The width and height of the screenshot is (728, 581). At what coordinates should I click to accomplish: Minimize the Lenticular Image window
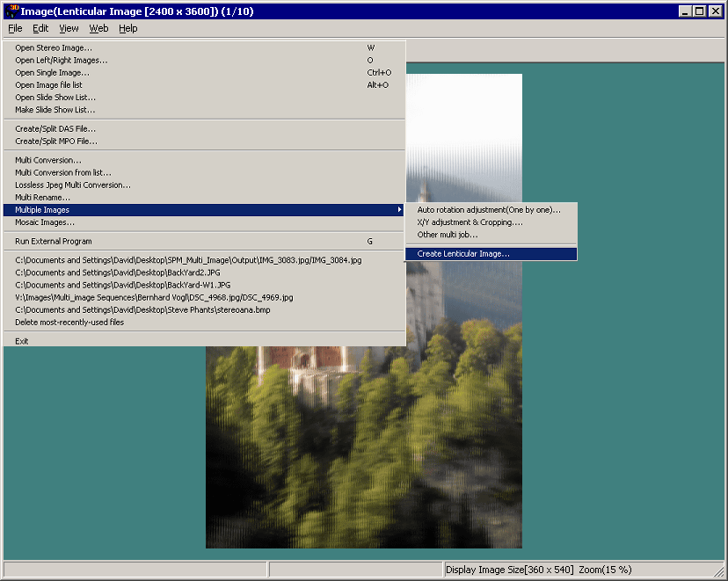(685, 11)
